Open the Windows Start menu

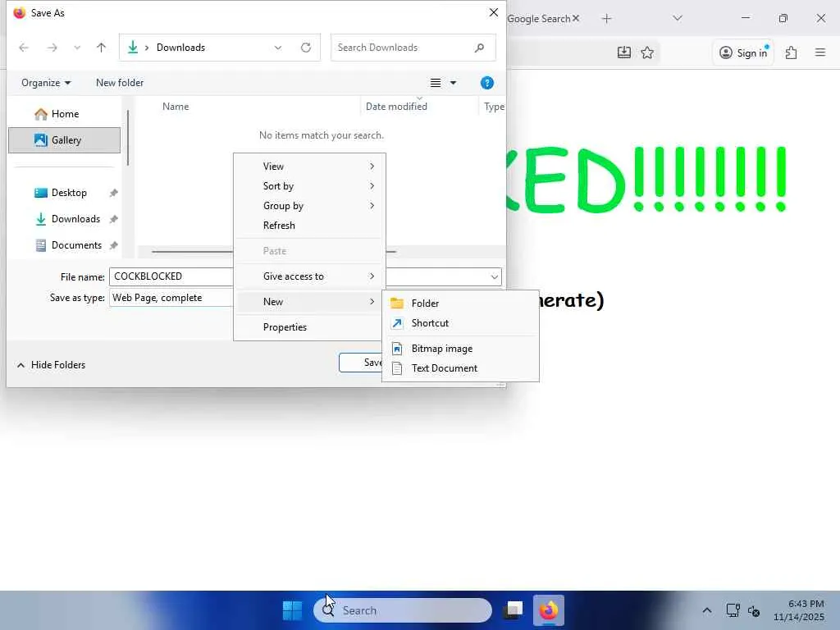tap(293, 610)
